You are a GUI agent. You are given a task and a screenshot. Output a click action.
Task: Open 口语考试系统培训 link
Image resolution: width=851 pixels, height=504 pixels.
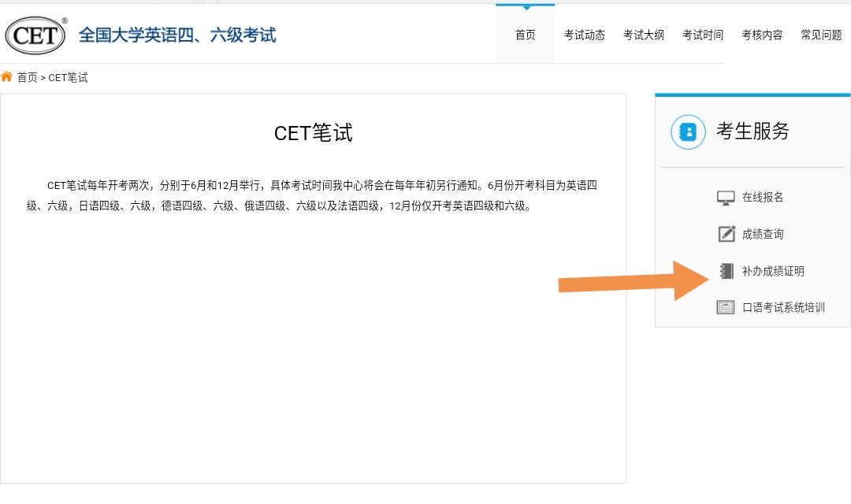point(783,308)
